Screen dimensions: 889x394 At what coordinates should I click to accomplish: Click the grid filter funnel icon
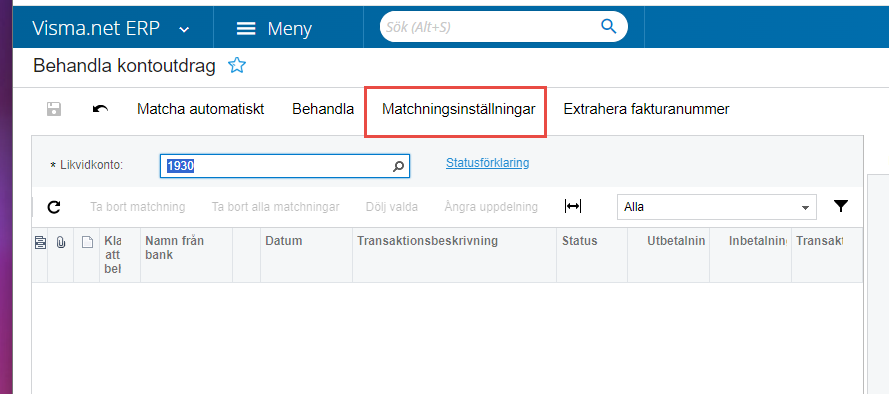[841, 206]
